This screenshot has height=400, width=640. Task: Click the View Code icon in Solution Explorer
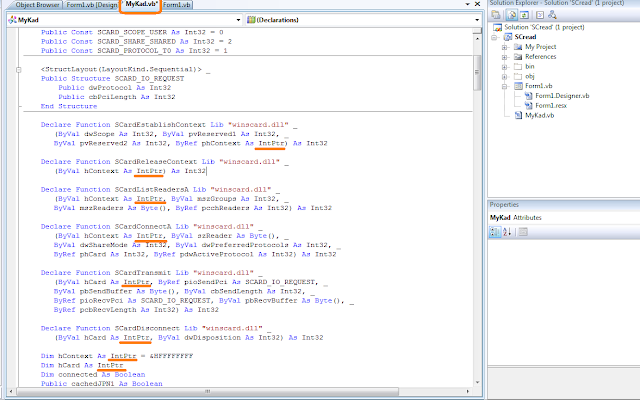tap(540, 15)
